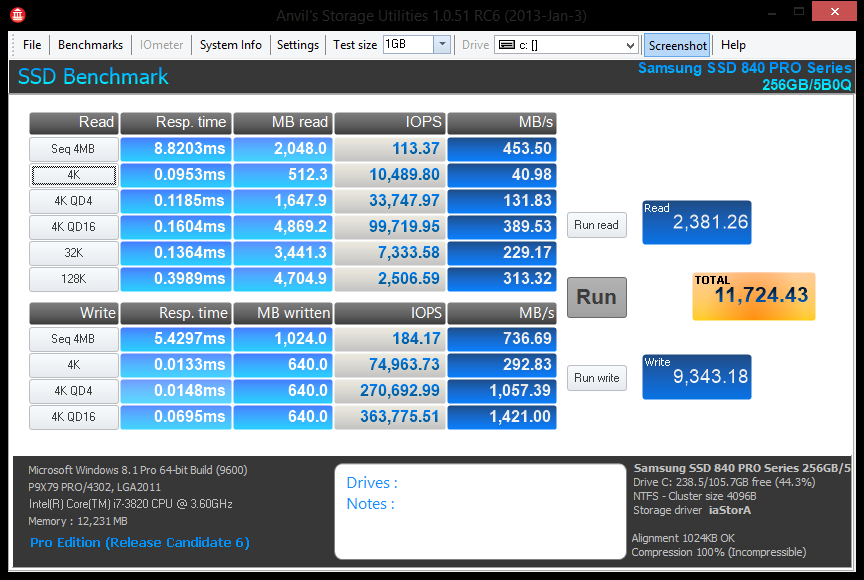The width and height of the screenshot is (864, 580).
Task: Close the Anvil's Storage Utilities window
Action: pyautogui.click(x=834, y=11)
